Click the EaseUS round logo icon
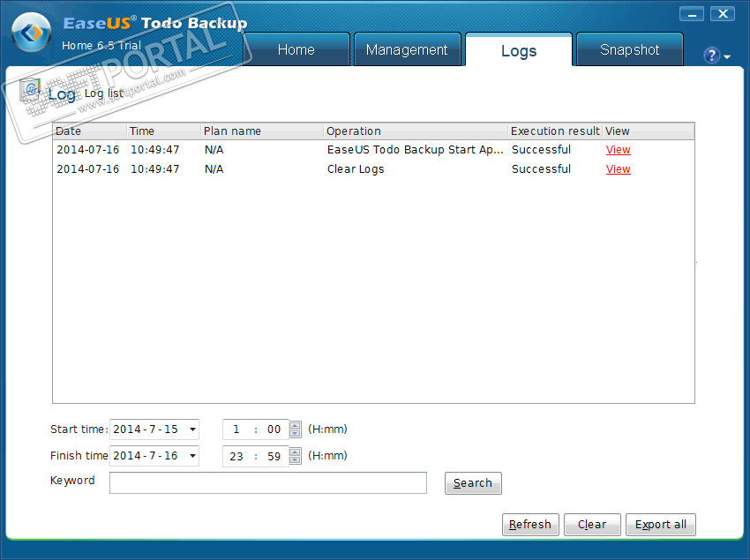This screenshot has height=560, width=750. [32, 33]
